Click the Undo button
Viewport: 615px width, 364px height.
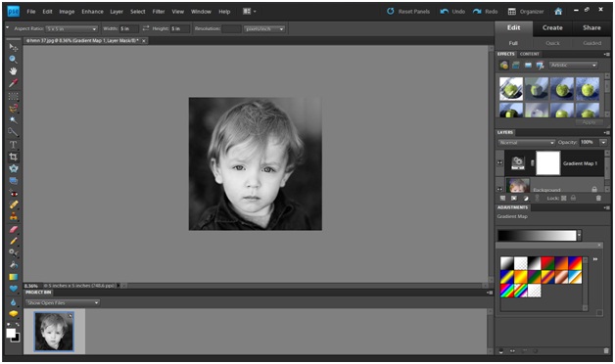(x=452, y=12)
